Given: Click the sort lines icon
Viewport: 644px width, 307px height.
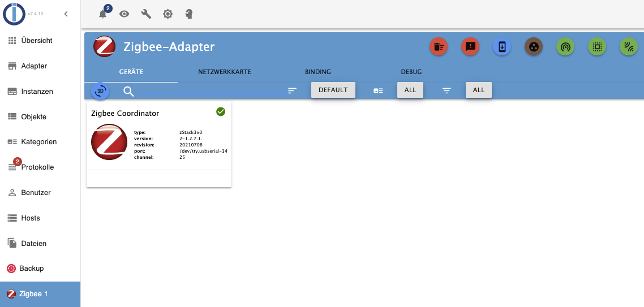Looking at the screenshot, I should click(x=292, y=90).
